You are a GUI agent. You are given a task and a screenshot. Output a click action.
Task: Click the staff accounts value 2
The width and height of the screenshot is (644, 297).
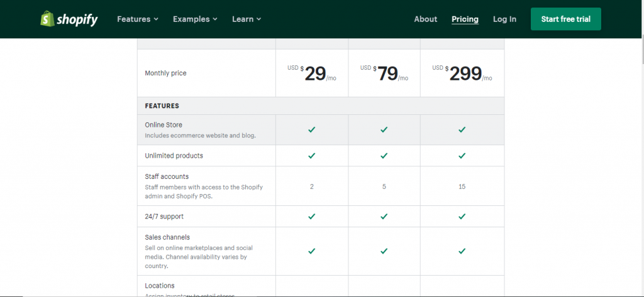pos(312,186)
